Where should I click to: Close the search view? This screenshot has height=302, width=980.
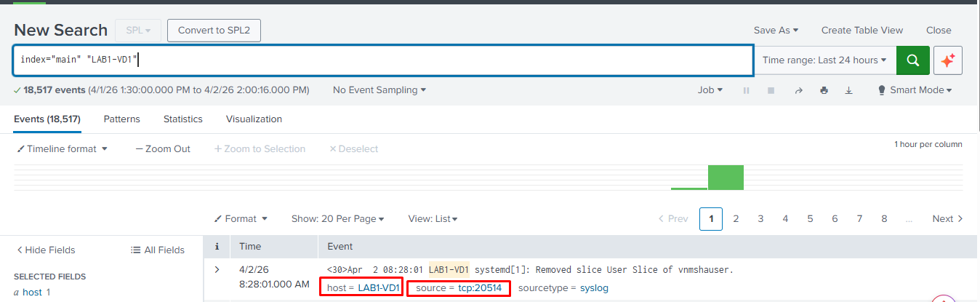939,30
